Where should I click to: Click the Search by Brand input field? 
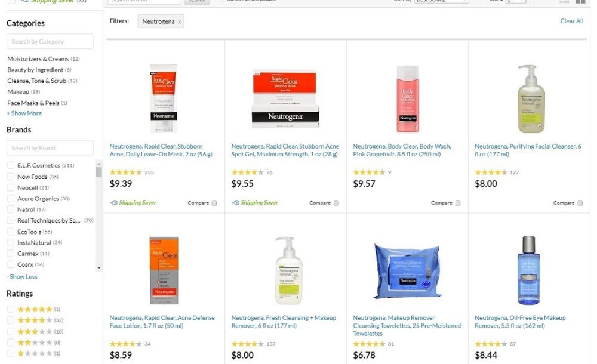pyautogui.click(x=50, y=148)
